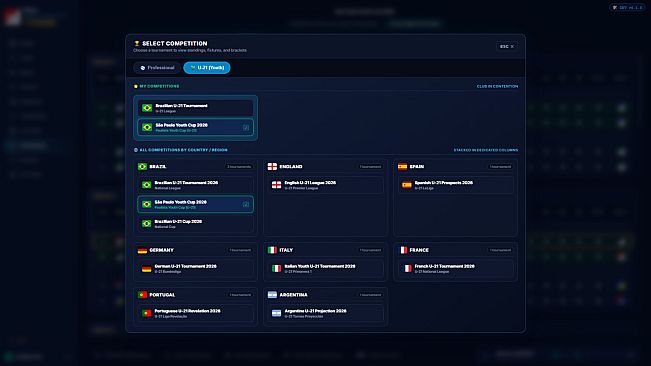Viewport: 651px width, 366px height.
Task: Click the check icon on Brazil's São Paulo row
Action: coord(246,204)
